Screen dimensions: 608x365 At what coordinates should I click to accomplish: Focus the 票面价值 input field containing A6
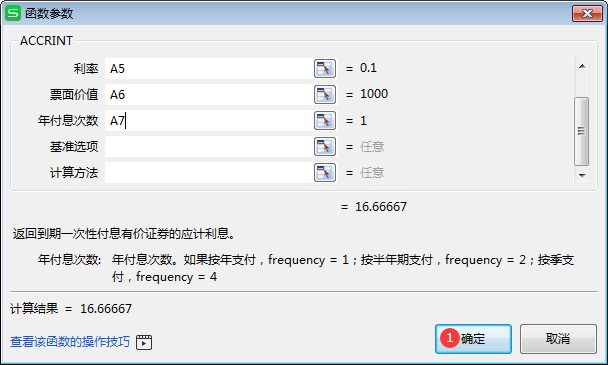point(209,95)
